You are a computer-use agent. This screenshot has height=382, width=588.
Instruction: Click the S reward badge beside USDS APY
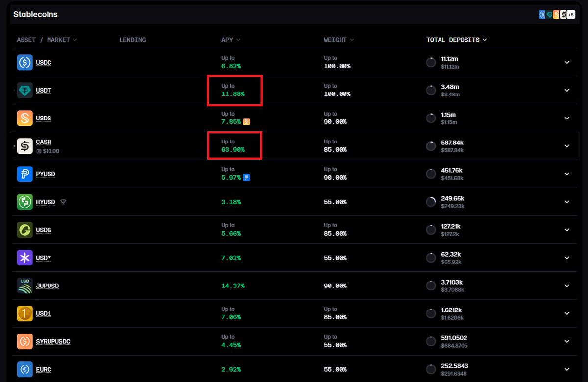247,121
